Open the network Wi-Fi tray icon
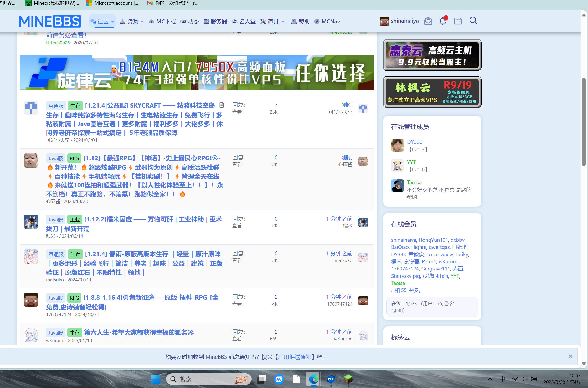 [515, 379]
